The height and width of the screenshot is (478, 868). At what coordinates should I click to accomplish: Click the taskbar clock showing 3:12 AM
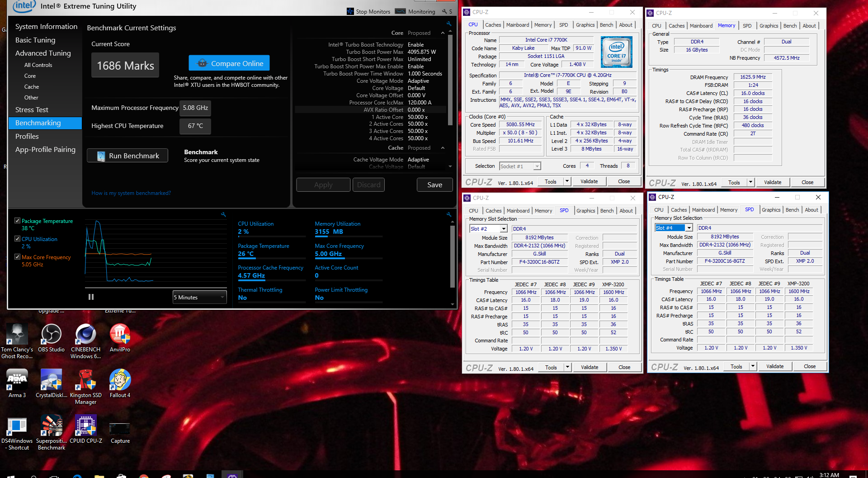[829, 475]
